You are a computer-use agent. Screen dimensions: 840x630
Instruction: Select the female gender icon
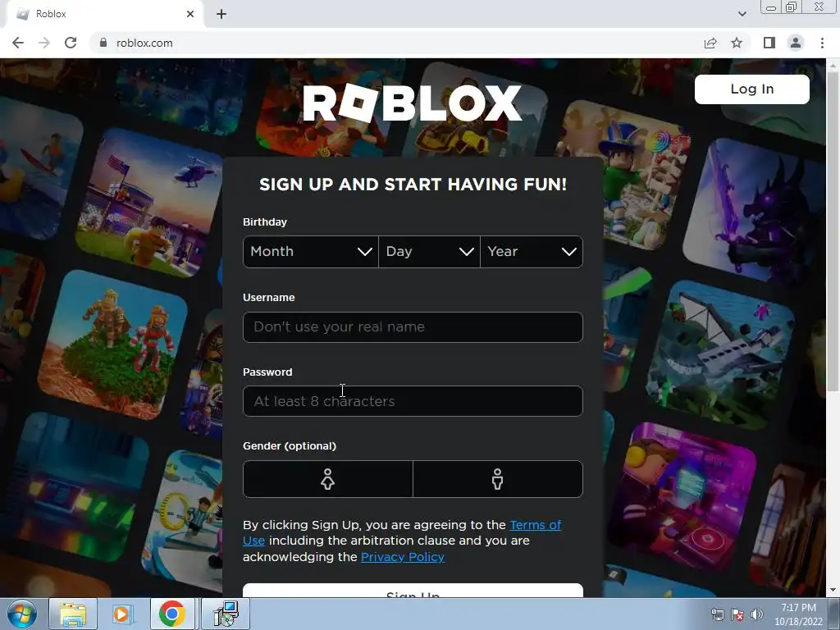coord(328,479)
